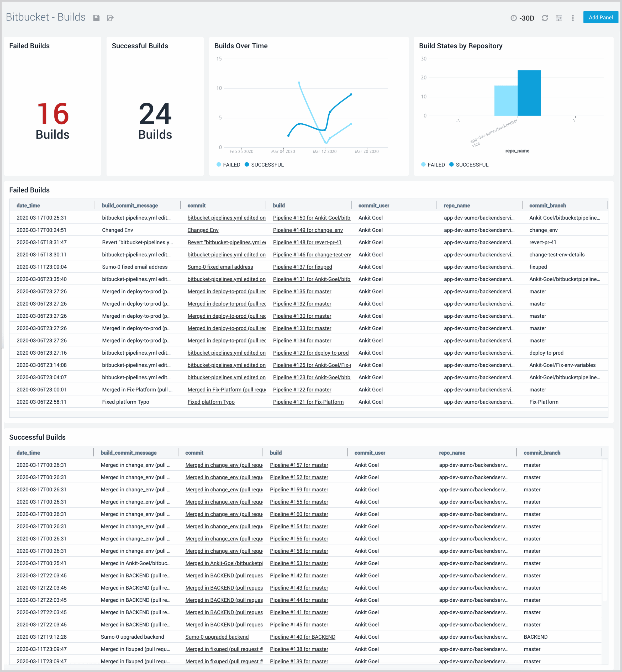The image size is (622, 672).
Task: Toggle SUCCESSFUL legend in Builds Over Time
Action: click(x=265, y=165)
